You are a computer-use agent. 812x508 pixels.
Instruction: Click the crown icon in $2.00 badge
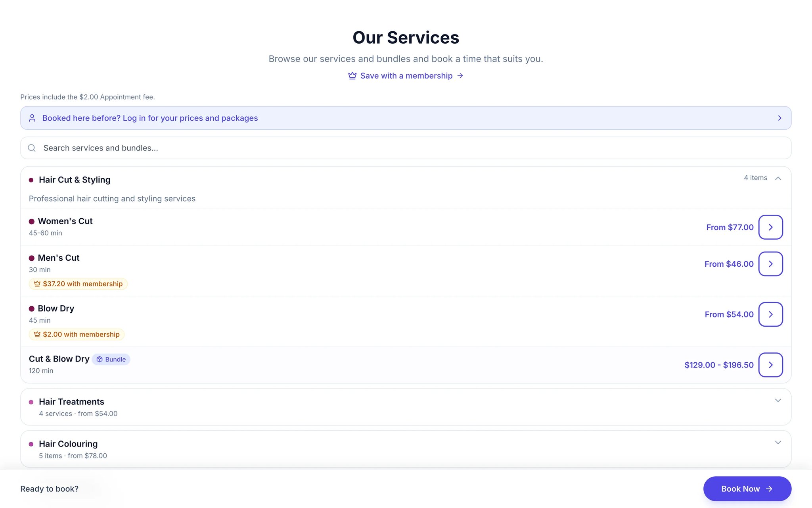tap(37, 334)
